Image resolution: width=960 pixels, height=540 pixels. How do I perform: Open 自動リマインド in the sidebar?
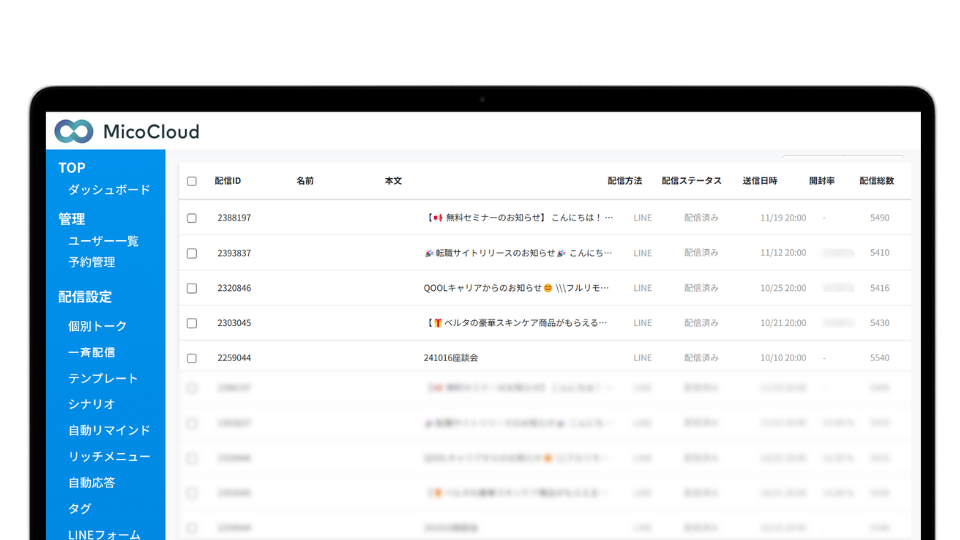point(109,430)
